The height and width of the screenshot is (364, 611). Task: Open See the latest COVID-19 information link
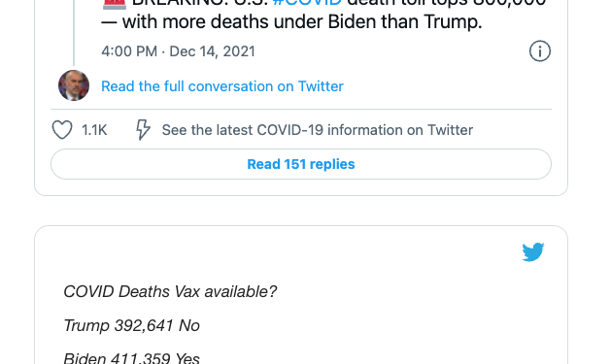(x=318, y=130)
